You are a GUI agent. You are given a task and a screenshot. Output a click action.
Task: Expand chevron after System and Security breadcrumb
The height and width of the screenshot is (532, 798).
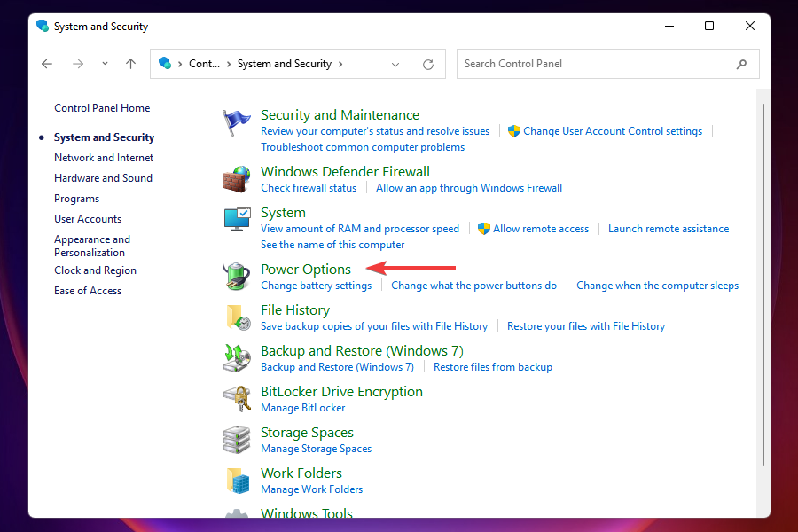click(x=340, y=64)
